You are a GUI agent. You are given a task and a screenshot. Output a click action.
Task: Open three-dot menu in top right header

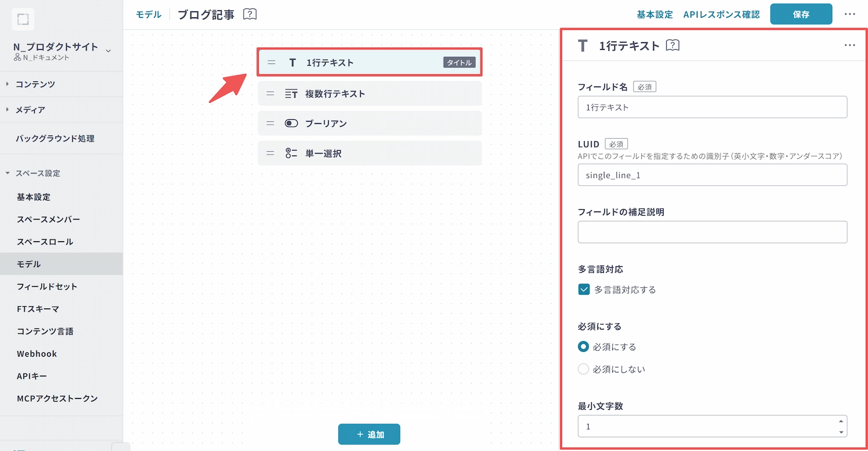tap(850, 14)
